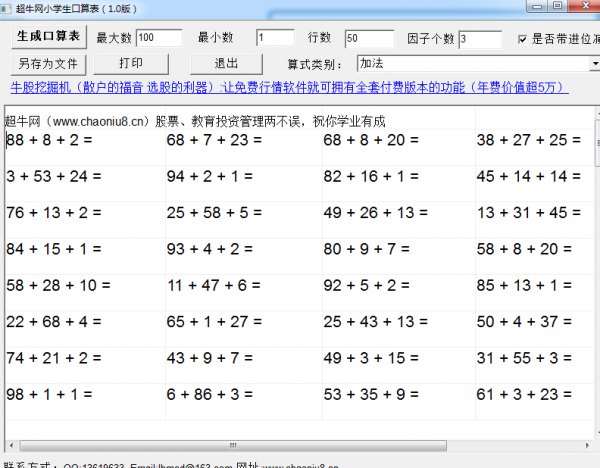Click the cell '50 + 4 + 37 ='
600x468 pixels.
click(x=535, y=329)
